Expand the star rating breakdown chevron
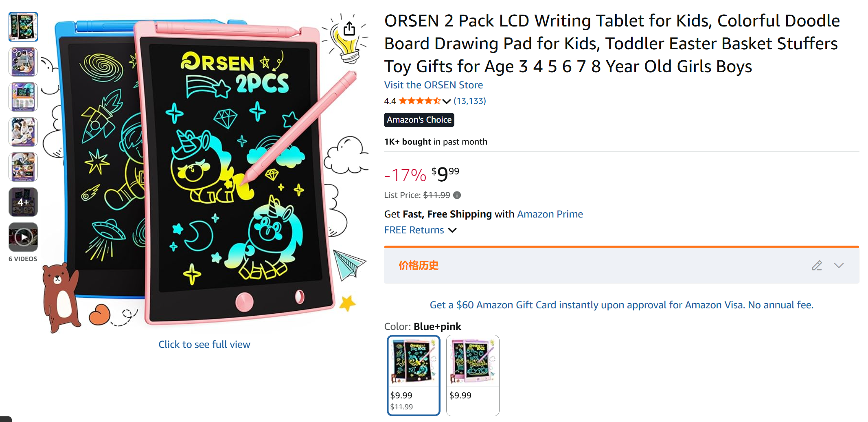This screenshot has width=868, height=422. coord(446,101)
